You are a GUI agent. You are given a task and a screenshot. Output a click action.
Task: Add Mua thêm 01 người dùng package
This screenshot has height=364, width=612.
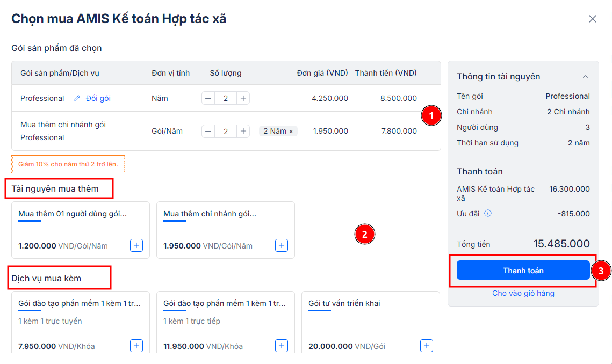point(136,245)
